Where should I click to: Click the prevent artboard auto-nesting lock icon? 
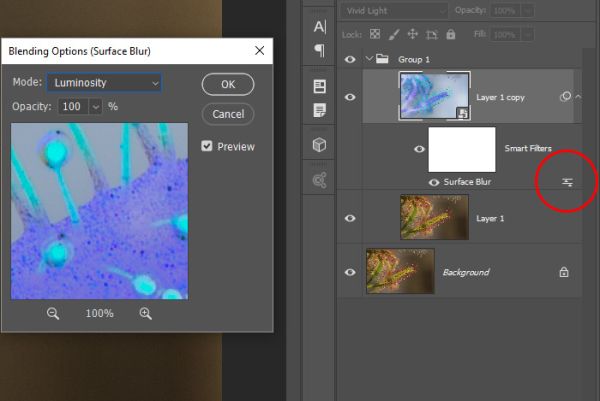click(x=432, y=35)
